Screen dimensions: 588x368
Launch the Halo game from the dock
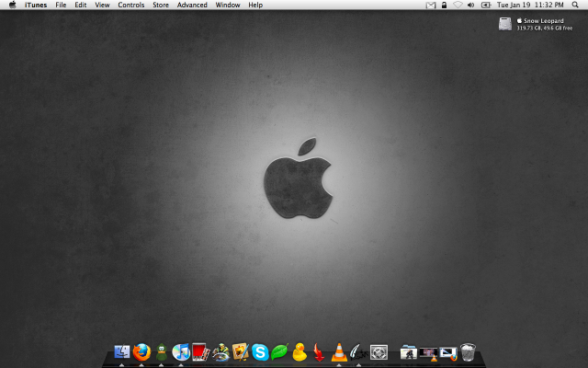(x=220, y=351)
